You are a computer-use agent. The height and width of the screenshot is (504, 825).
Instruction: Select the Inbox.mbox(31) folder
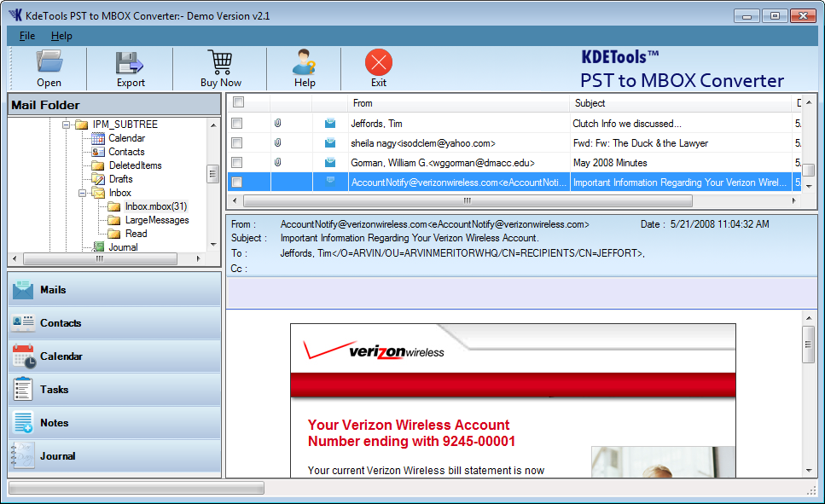155,206
